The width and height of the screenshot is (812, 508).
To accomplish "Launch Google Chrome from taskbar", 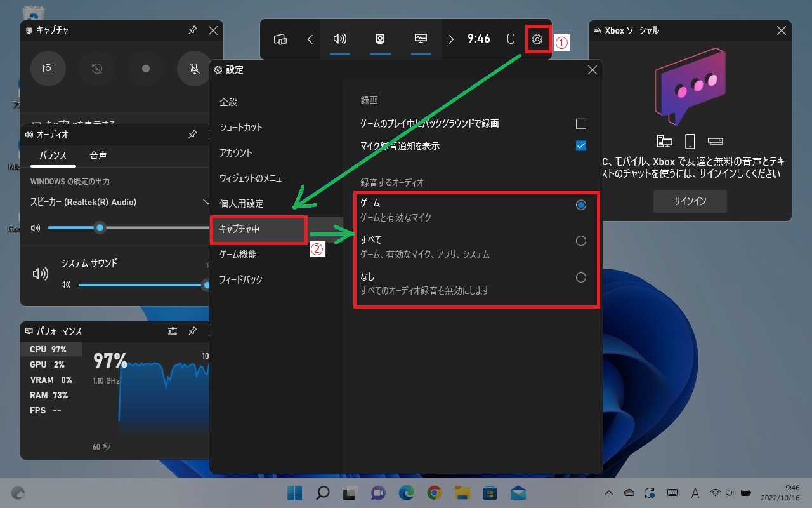I will 435,493.
